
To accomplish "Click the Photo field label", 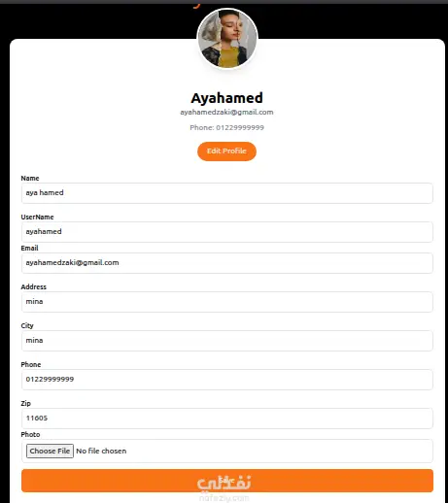I will pos(30,434).
